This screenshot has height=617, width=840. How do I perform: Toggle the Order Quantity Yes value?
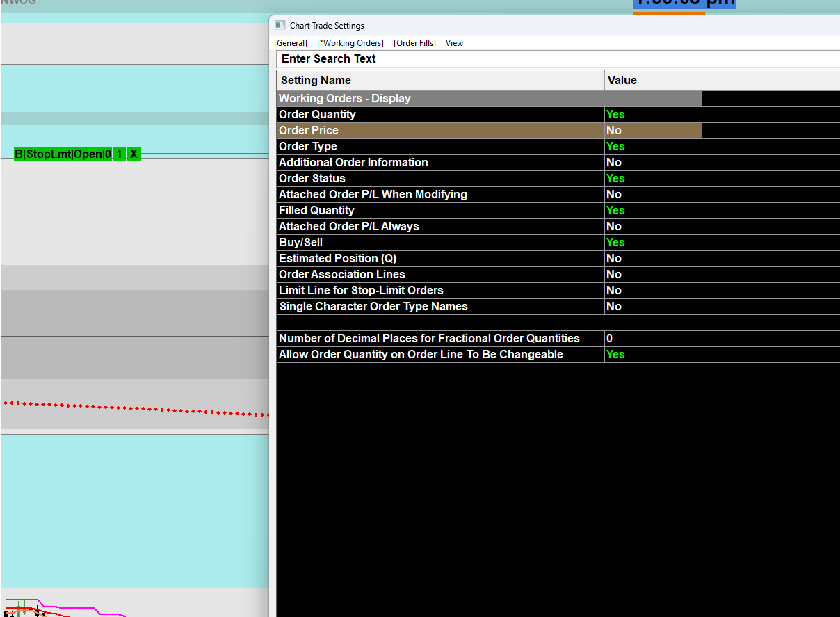pos(653,115)
